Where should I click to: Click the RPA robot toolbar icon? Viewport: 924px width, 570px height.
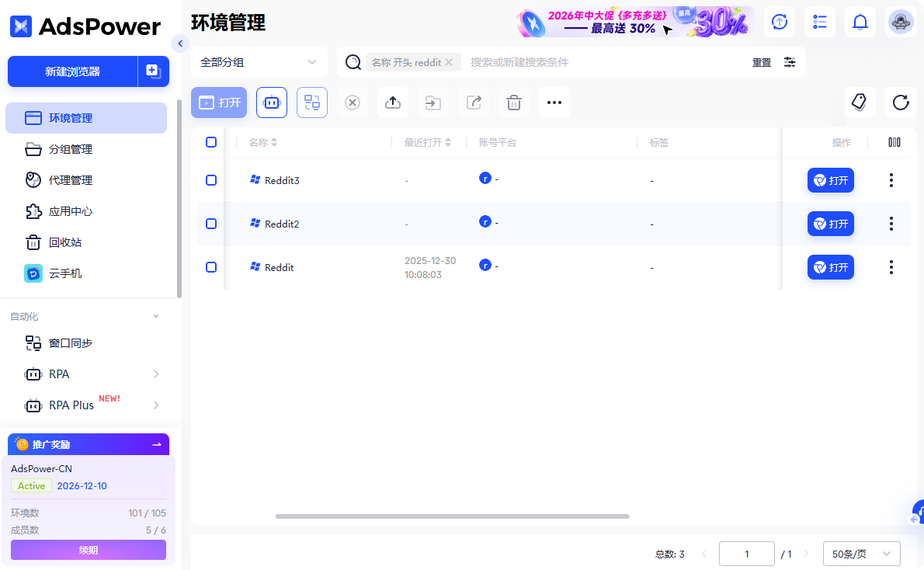pos(272,103)
